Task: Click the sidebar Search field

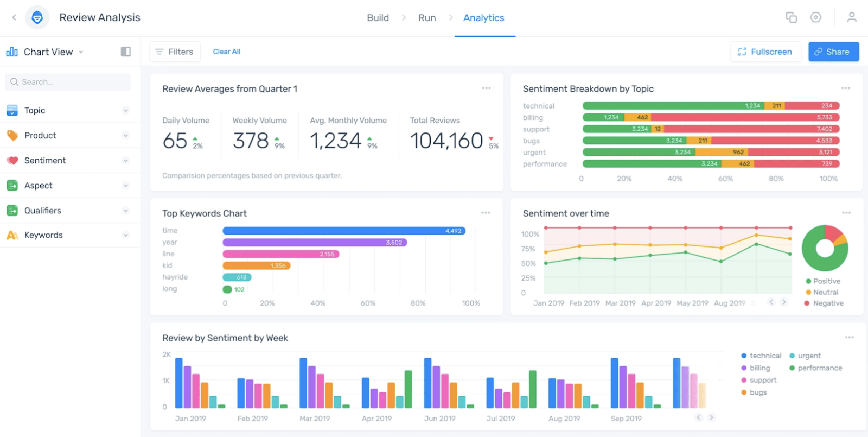Action: coord(68,82)
